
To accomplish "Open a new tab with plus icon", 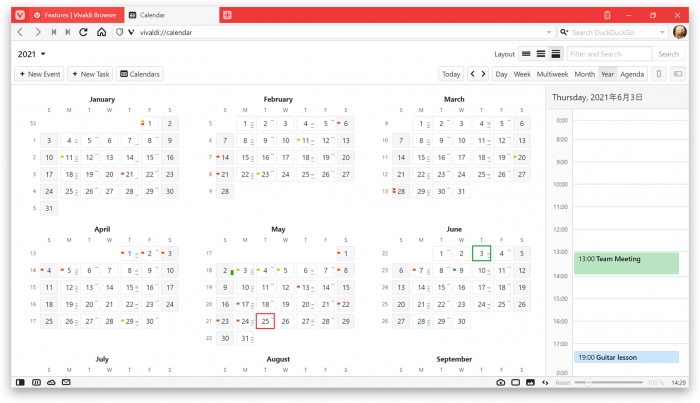I will coord(227,15).
